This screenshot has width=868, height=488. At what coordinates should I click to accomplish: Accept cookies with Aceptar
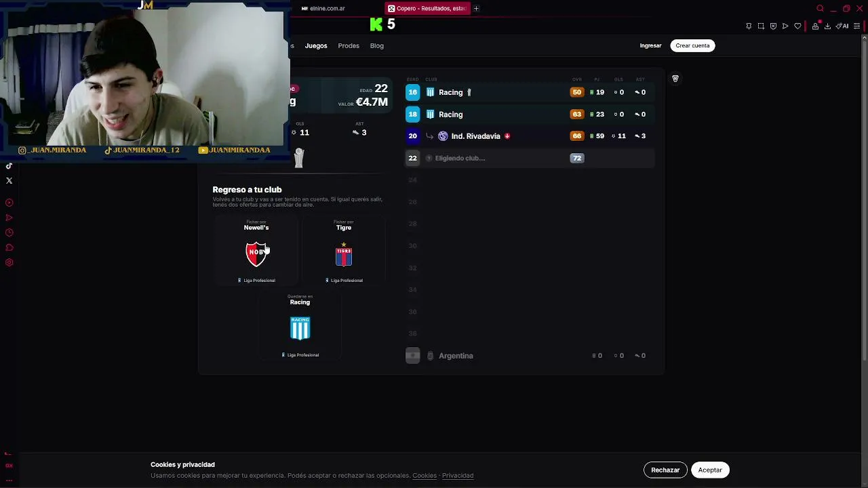click(x=710, y=470)
